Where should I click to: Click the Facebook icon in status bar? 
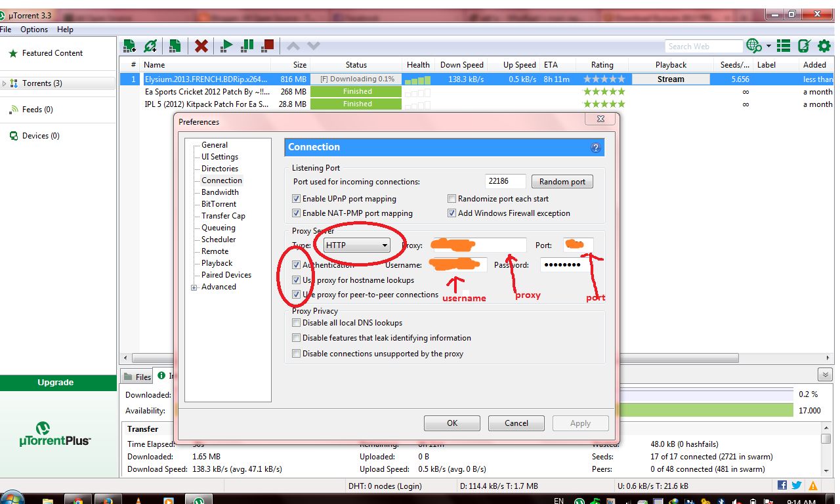[782, 486]
